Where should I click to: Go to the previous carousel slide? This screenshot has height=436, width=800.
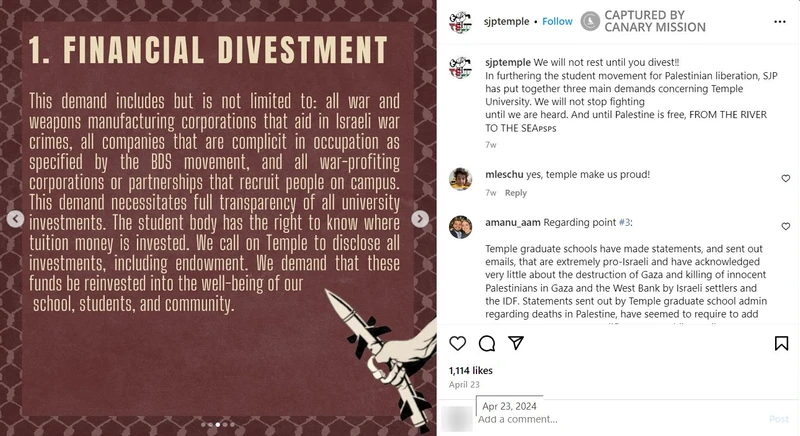click(x=15, y=218)
